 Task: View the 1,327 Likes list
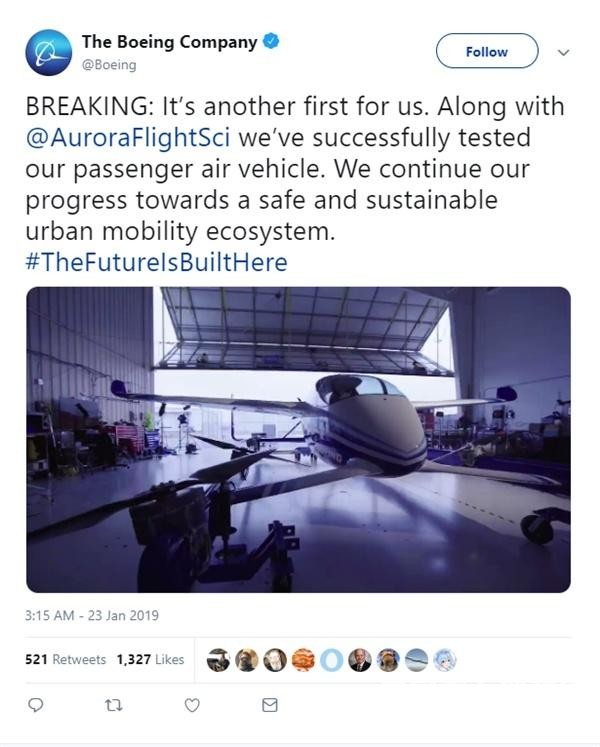(150, 660)
